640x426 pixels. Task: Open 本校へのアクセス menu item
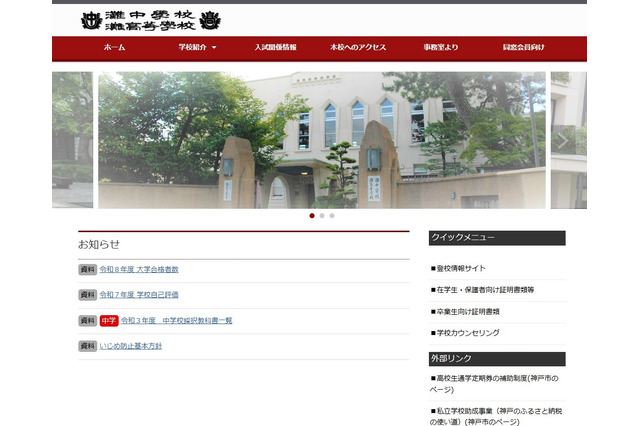358,47
